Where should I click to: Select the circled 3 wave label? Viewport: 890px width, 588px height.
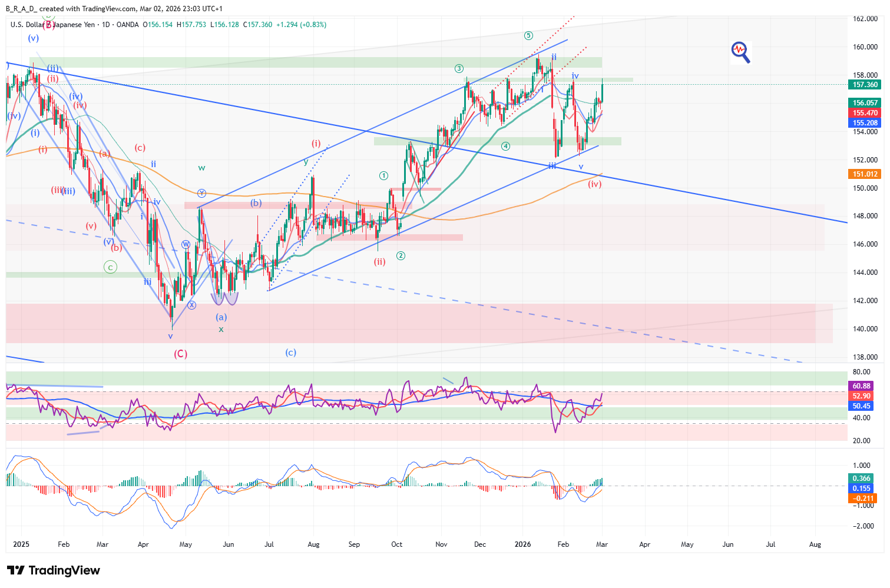tap(459, 69)
